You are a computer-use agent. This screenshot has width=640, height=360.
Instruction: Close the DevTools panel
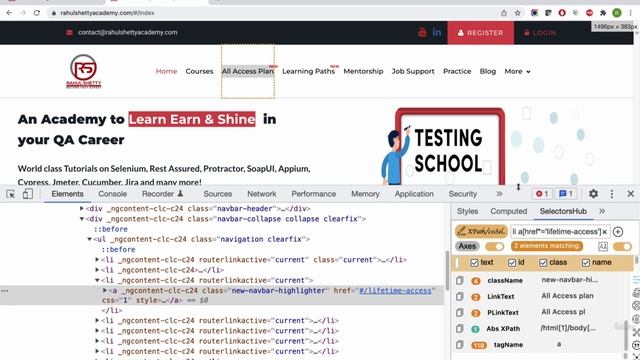[630, 194]
